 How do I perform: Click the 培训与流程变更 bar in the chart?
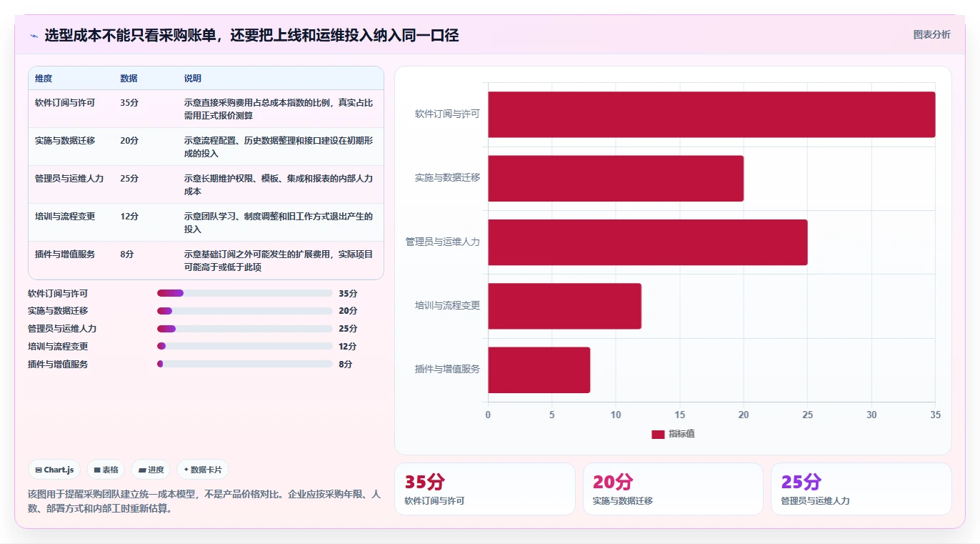pyautogui.click(x=564, y=306)
